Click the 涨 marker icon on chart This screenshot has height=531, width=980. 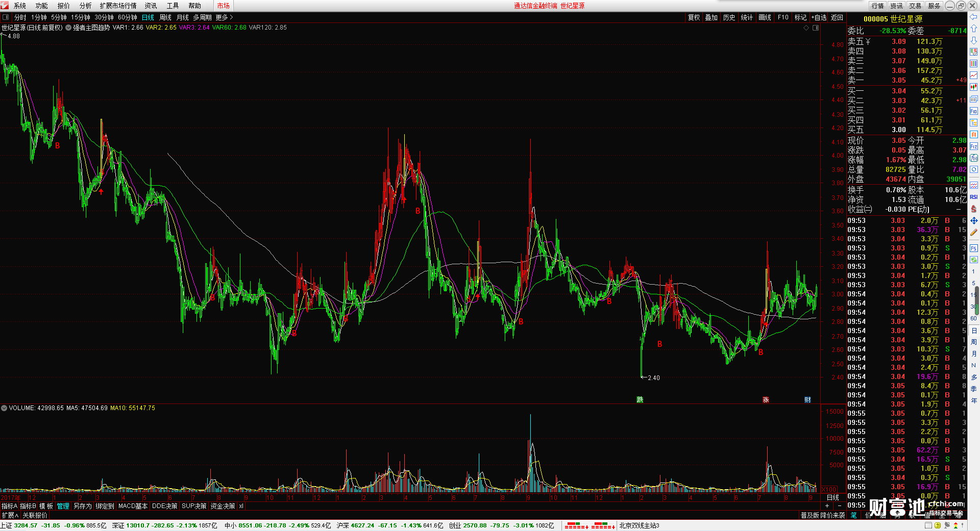(x=766, y=399)
